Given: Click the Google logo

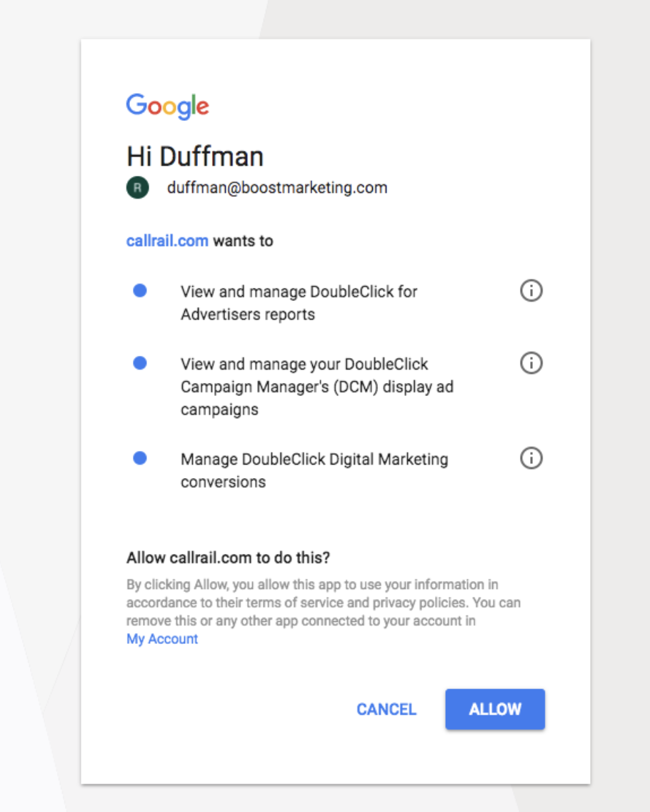Looking at the screenshot, I should pyautogui.click(x=168, y=107).
